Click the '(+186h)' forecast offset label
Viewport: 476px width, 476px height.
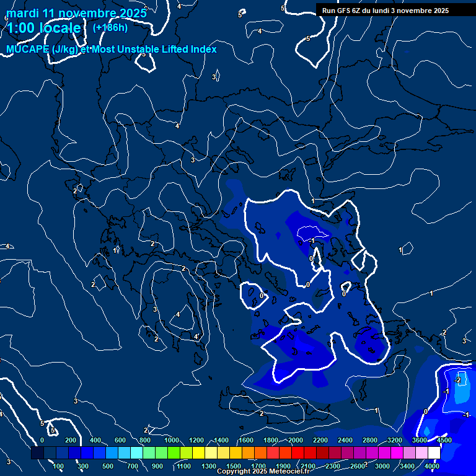click(110, 27)
